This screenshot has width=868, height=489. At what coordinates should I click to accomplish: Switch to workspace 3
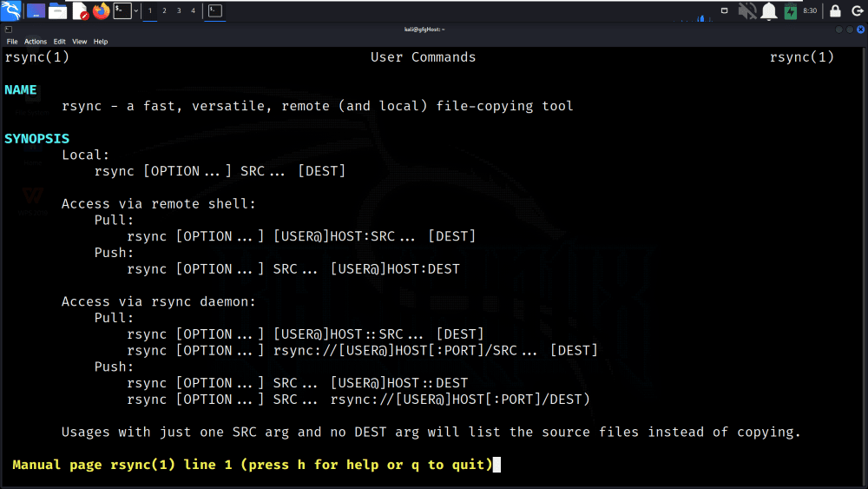point(179,10)
